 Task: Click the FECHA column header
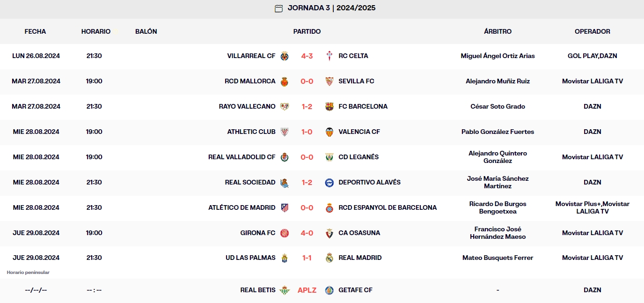[x=35, y=31]
